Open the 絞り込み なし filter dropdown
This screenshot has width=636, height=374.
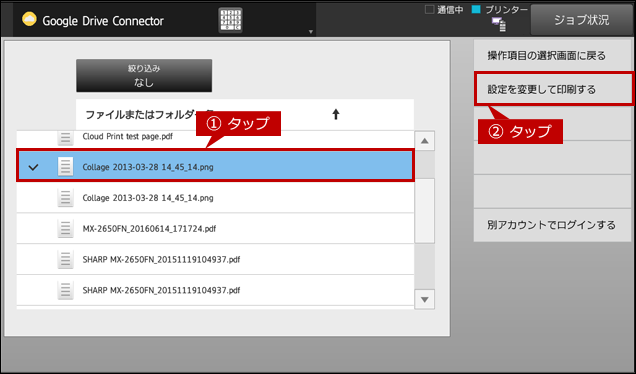click(144, 75)
